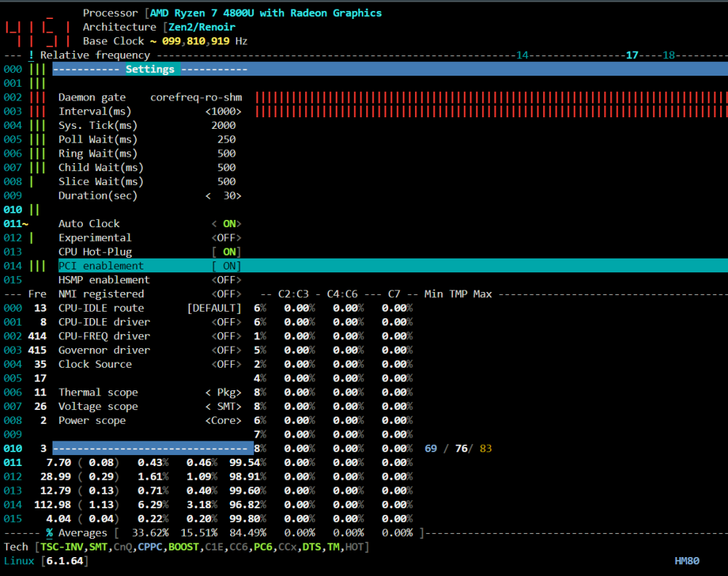Viewport: 728px width, 576px height.
Task: Click the core 013 frequency 12.79
Action: point(56,491)
